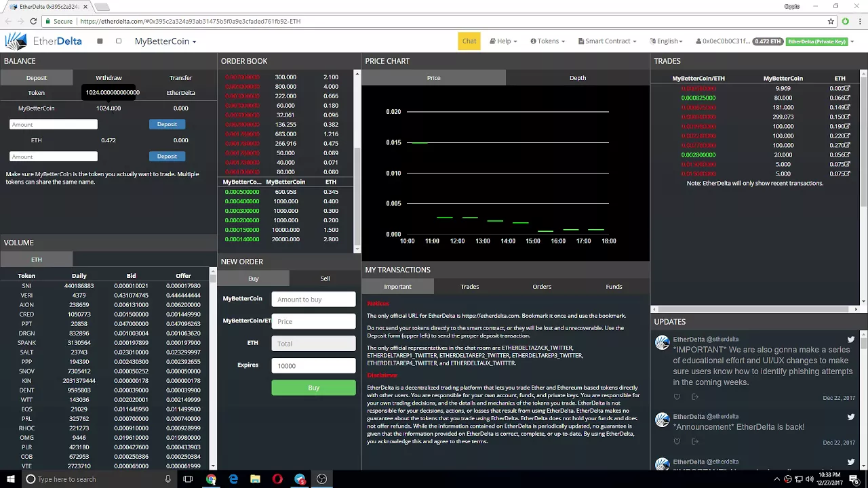The width and height of the screenshot is (868, 488).
Task: Switch to the Withdraw balance tab
Action: coord(108,78)
